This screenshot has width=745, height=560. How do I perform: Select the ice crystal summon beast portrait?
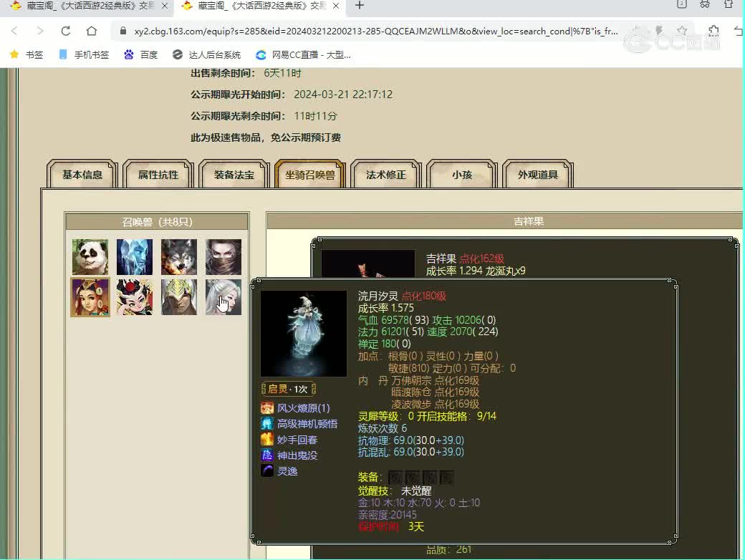coord(135,257)
